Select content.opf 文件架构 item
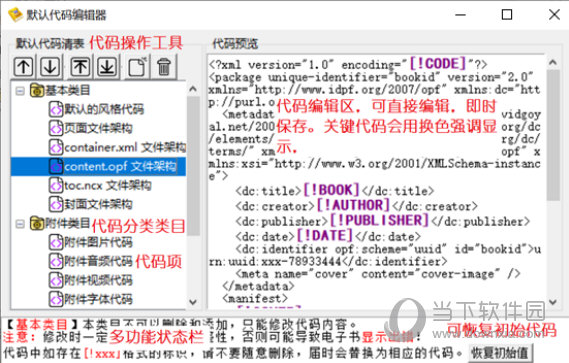 (113, 166)
